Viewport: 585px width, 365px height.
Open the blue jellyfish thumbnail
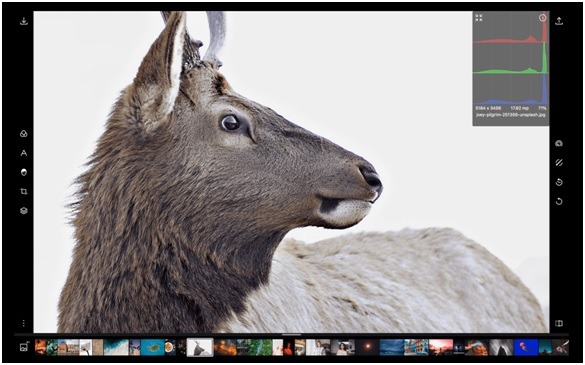coord(526,347)
